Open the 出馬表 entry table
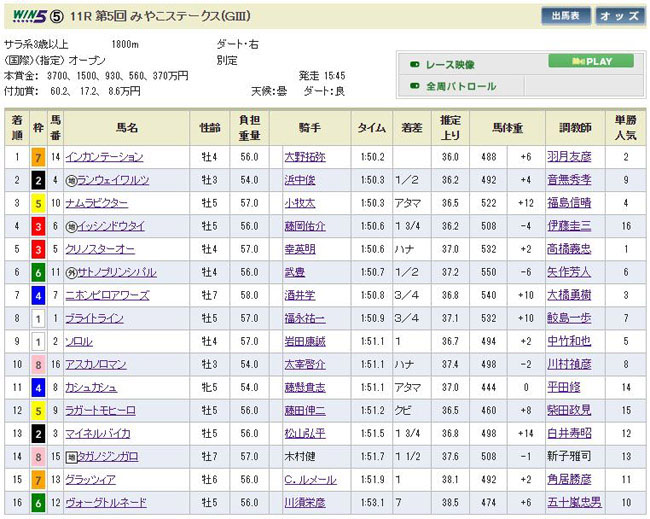The height and width of the screenshot is (519, 650). [565, 16]
